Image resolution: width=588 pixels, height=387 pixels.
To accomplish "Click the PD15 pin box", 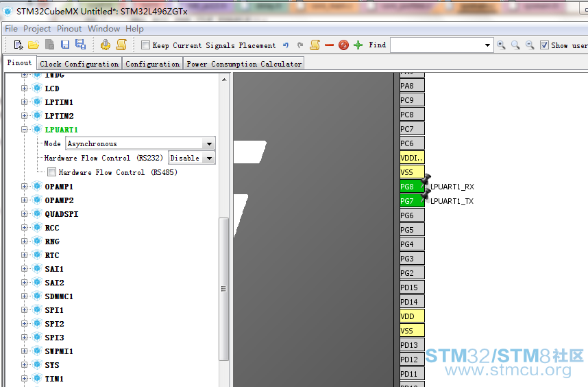I will [412, 287].
